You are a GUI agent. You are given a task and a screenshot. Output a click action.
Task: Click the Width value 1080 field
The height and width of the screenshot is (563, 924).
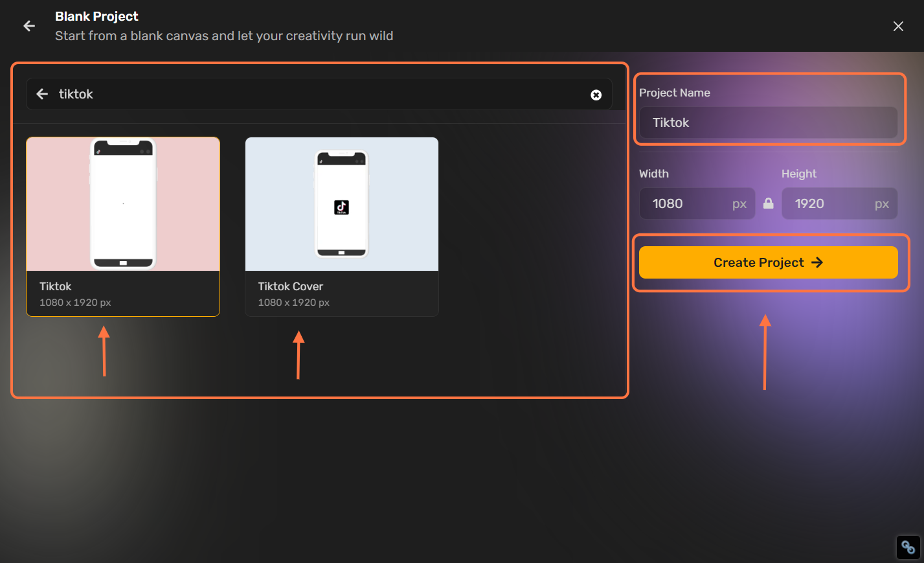point(697,203)
